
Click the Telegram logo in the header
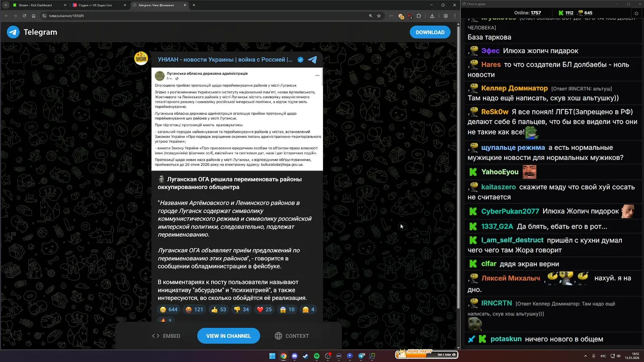tap(13, 32)
